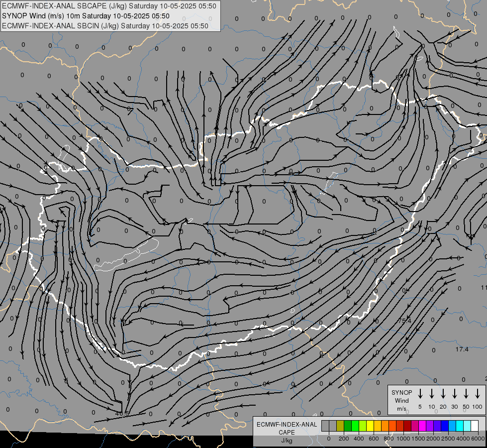The height and width of the screenshot is (448, 487).
Task: Click the 600 tick label on CAPE scale
Action: pos(374,439)
